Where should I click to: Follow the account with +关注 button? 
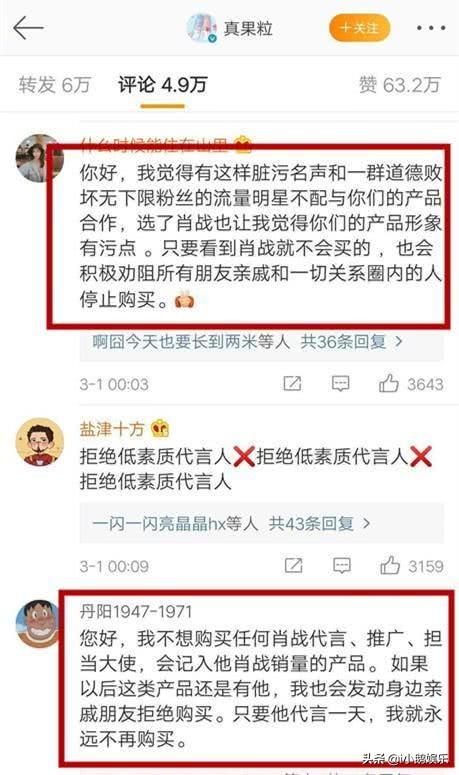[360, 28]
